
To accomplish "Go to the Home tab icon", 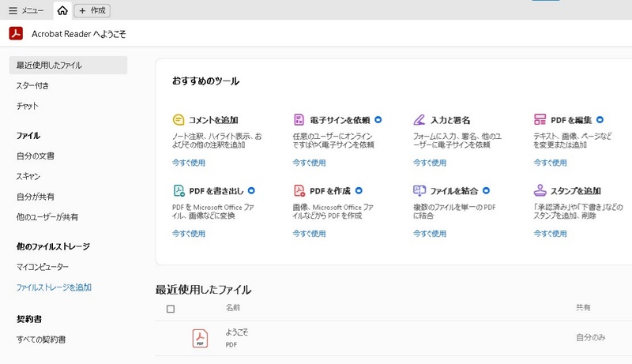I will click(x=62, y=10).
